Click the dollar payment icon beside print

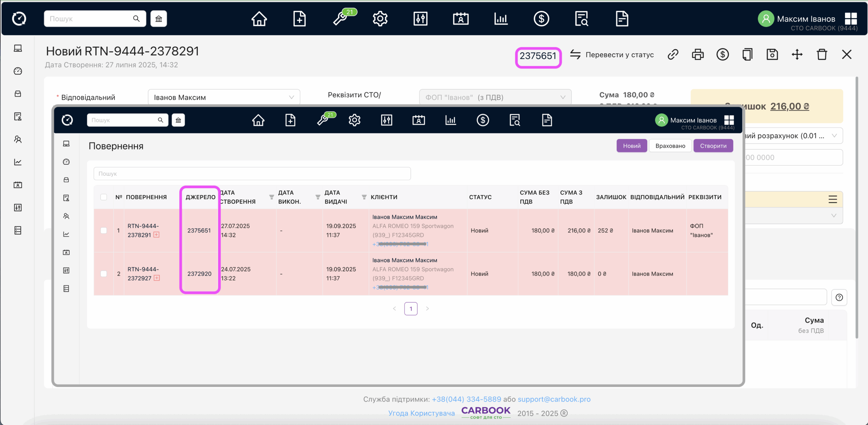pyautogui.click(x=723, y=55)
